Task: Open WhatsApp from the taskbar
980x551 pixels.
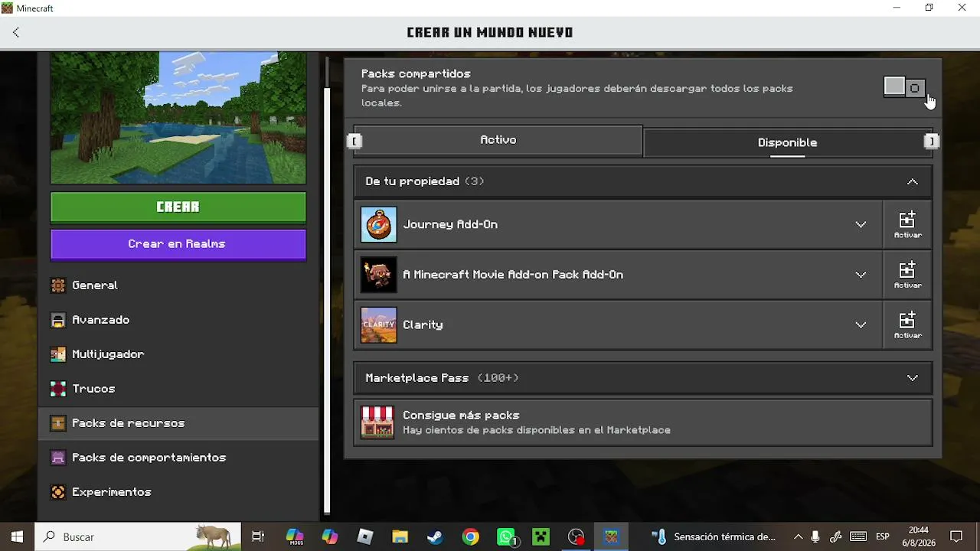Action: click(x=506, y=536)
